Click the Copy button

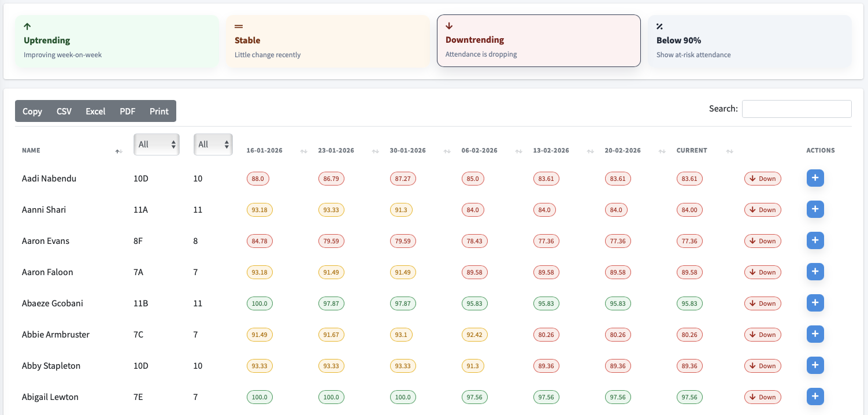coord(32,111)
